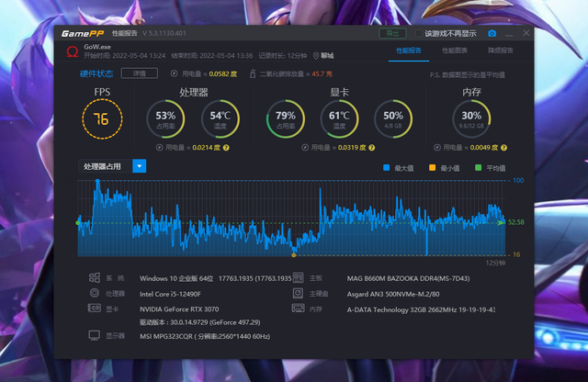Toggle the 'don't show for this game' checkbox
The height and width of the screenshot is (382, 588).
tap(418, 34)
